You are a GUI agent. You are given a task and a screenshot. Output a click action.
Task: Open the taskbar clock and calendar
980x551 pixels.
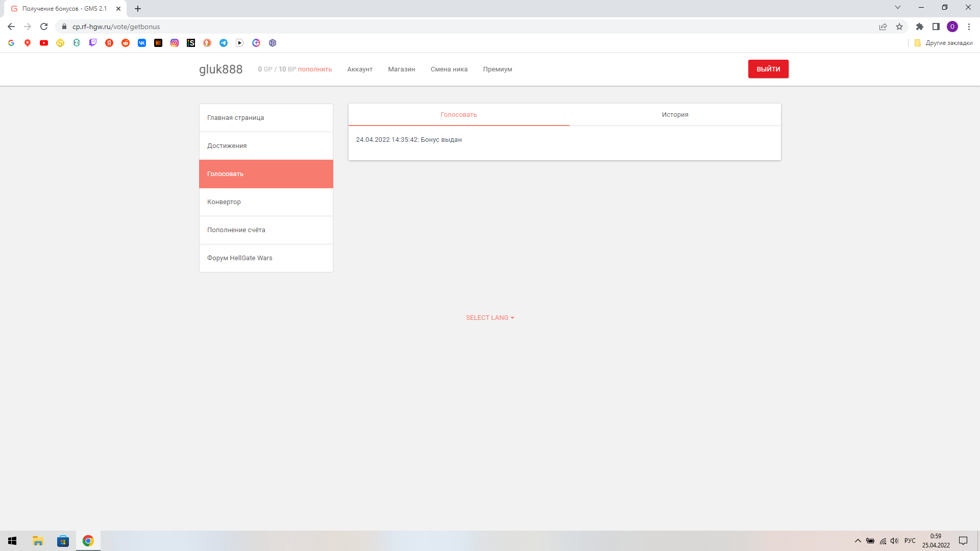coord(936,541)
